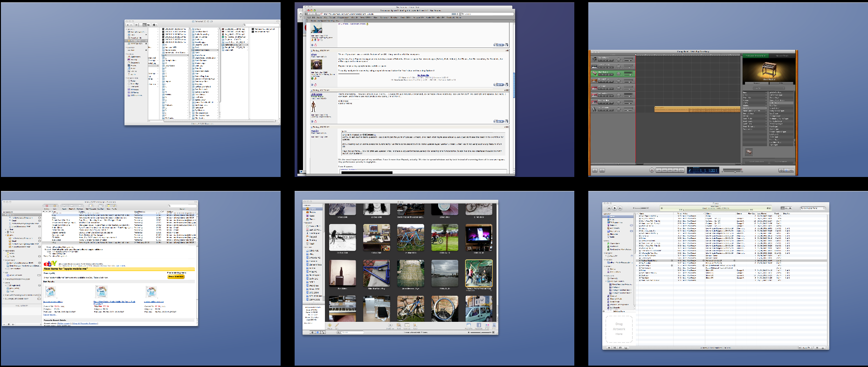
Task: Click the iTunes search field
Action: point(813,208)
